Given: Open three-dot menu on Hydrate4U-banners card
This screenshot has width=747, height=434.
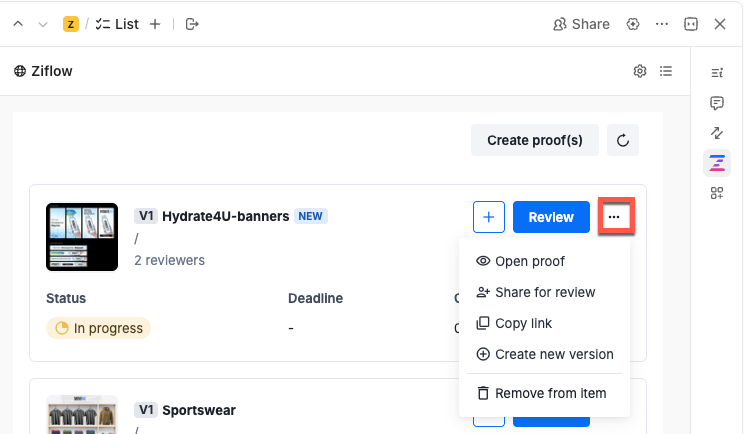Looking at the screenshot, I should pos(616,217).
